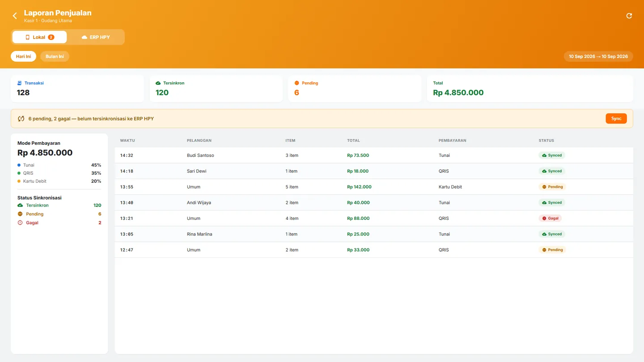Click the Tersinkron cloud icon in Status Sinkronisasi

coord(20,206)
